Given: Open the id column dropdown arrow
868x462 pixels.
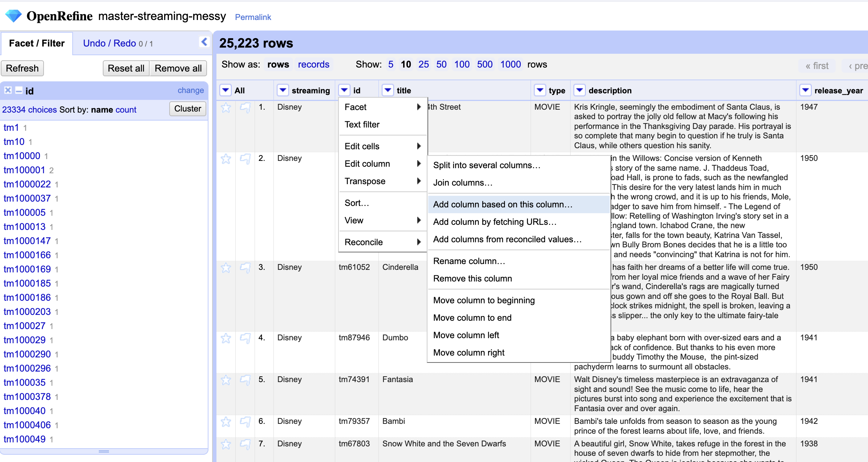Looking at the screenshot, I should coord(344,90).
